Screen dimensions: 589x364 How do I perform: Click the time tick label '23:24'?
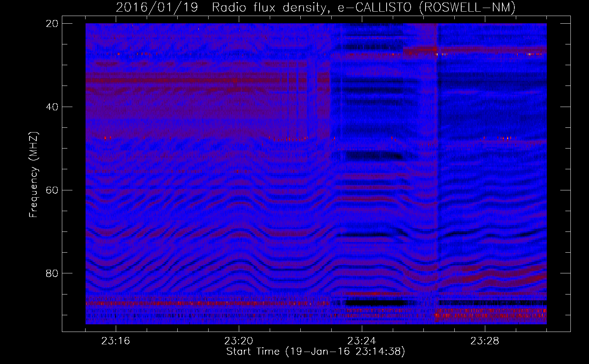click(x=362, y=341)
